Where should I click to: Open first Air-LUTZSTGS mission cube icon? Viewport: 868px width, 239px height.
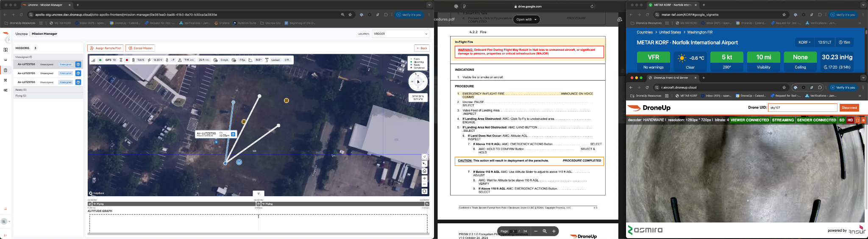78,64
